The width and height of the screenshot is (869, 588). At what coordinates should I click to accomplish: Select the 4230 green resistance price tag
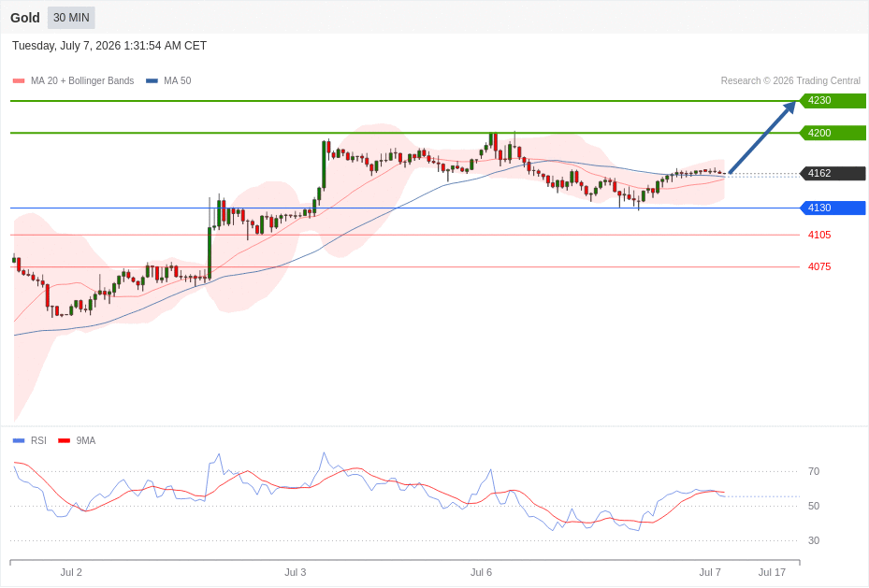pyautogui.click(x=833, y=101)
